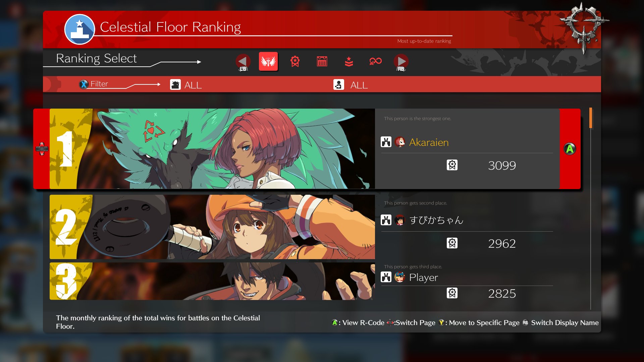The width and height of the screenshot is (644, 362).
Task: Click platform icon next to すぴかちゃん
Action: click(386, 220)
